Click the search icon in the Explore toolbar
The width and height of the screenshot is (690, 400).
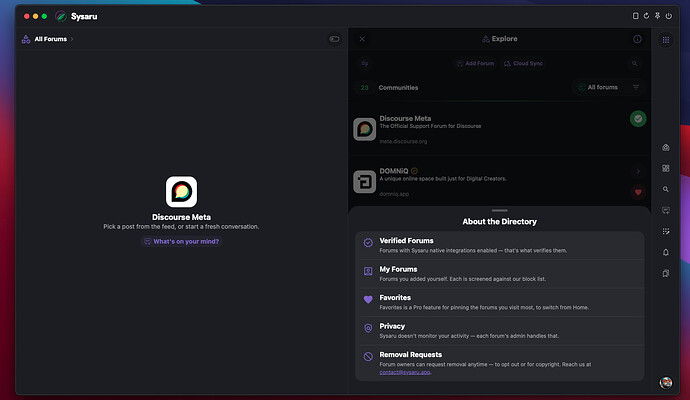[635, 63]
